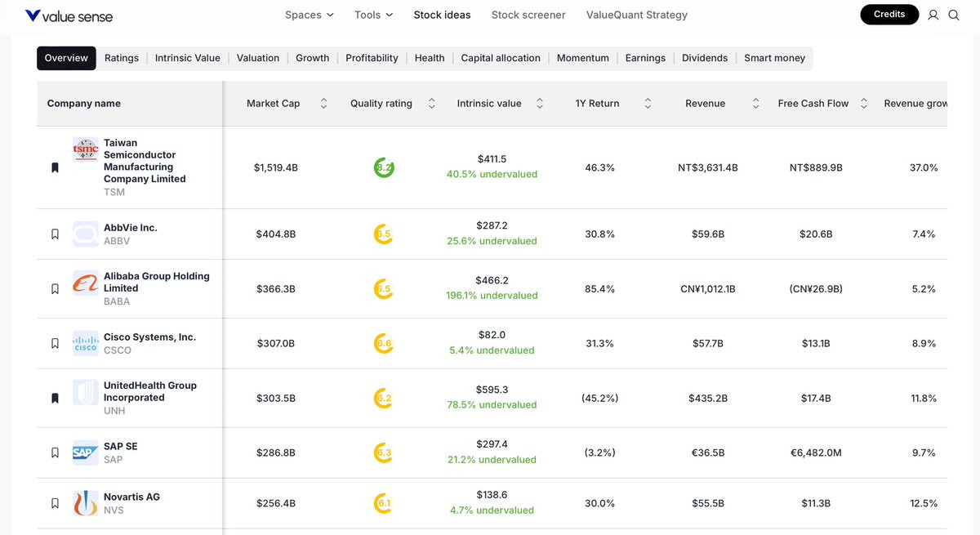This screenshot has height=535, width=980.
Task: Toggle bookmark for AbbVie Inc.
Action: (55, 234)
